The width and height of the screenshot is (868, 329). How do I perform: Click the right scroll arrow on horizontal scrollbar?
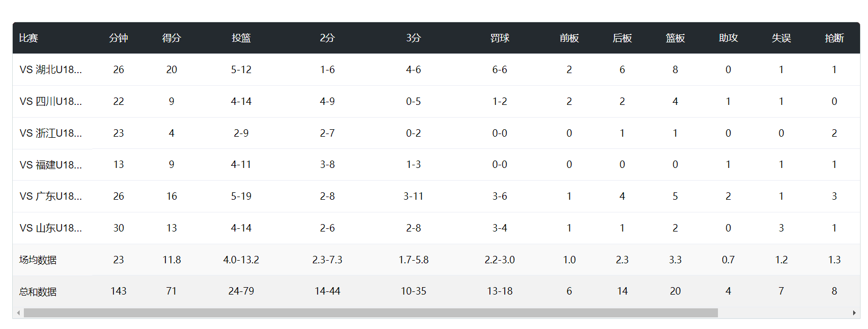854,313
